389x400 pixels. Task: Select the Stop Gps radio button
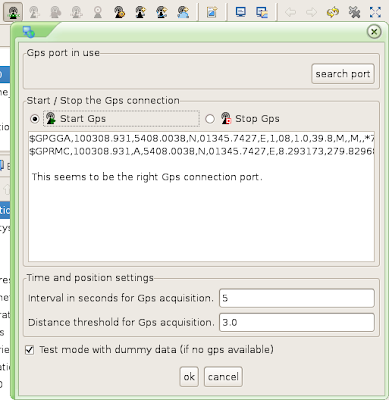[210, 119]
